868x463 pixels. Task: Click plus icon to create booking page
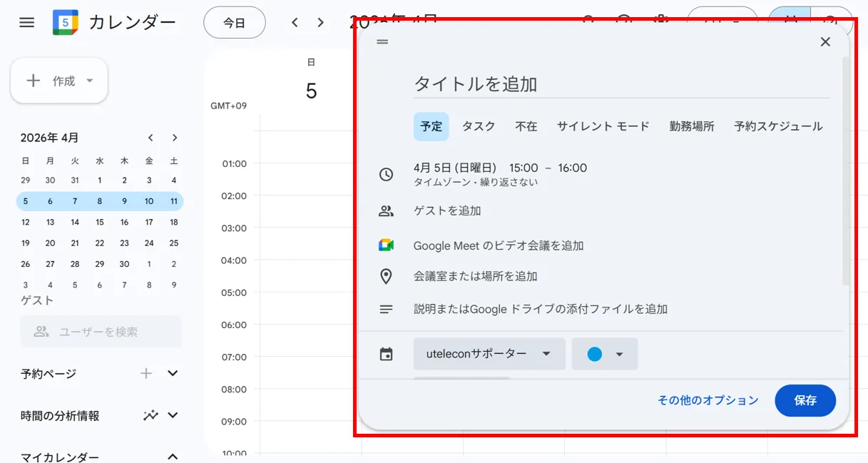[x=146, y=373]
